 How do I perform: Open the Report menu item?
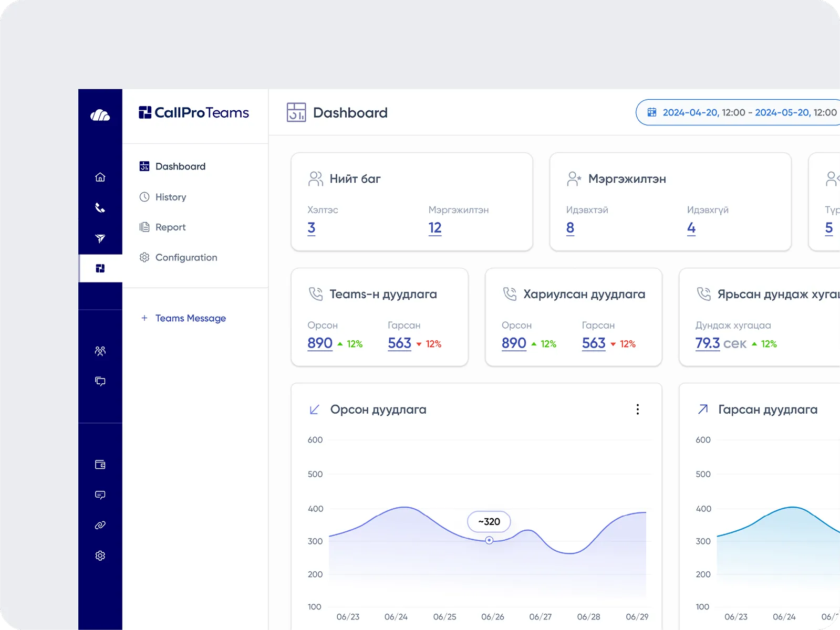pyautogui.click(x=163, y=227)
